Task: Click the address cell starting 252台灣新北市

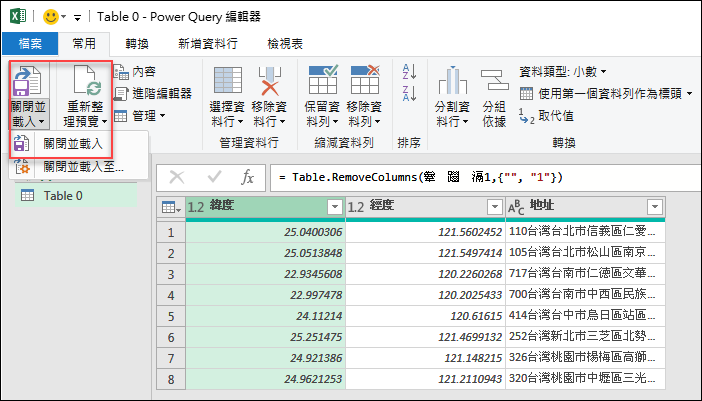Action: (586, 337)
